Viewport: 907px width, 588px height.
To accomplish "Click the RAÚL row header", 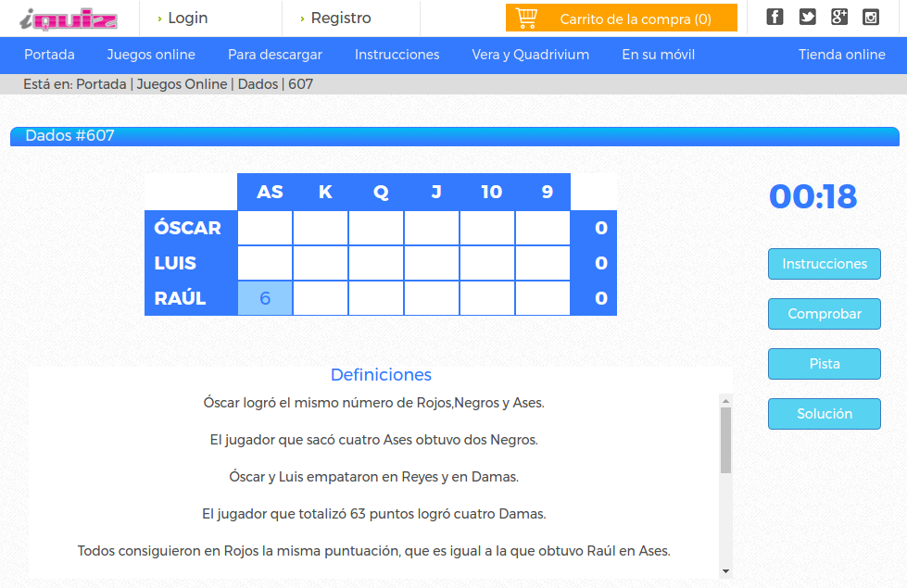I will (x=191, y=298).
